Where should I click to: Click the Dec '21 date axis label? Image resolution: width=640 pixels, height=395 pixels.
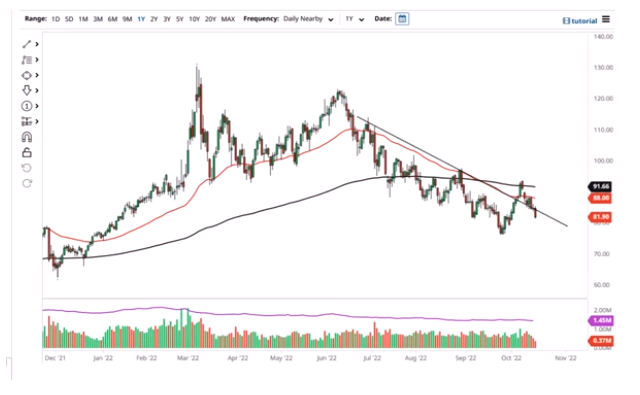tap(55, 358)
